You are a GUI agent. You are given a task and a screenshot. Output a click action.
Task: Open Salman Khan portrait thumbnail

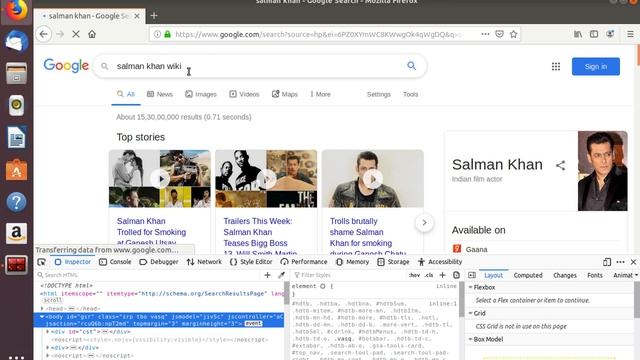tap(602, 171)
